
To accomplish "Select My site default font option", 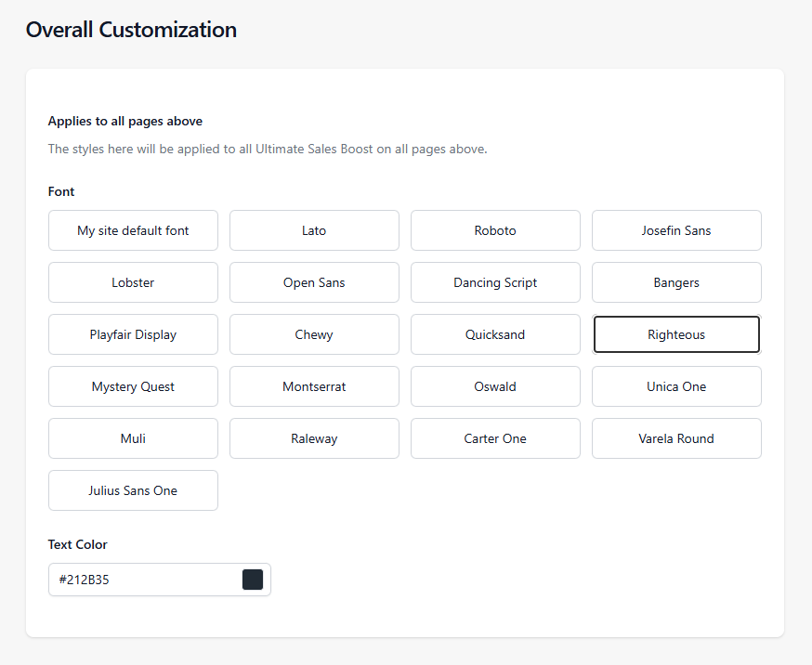I will [x=133, y=230].
